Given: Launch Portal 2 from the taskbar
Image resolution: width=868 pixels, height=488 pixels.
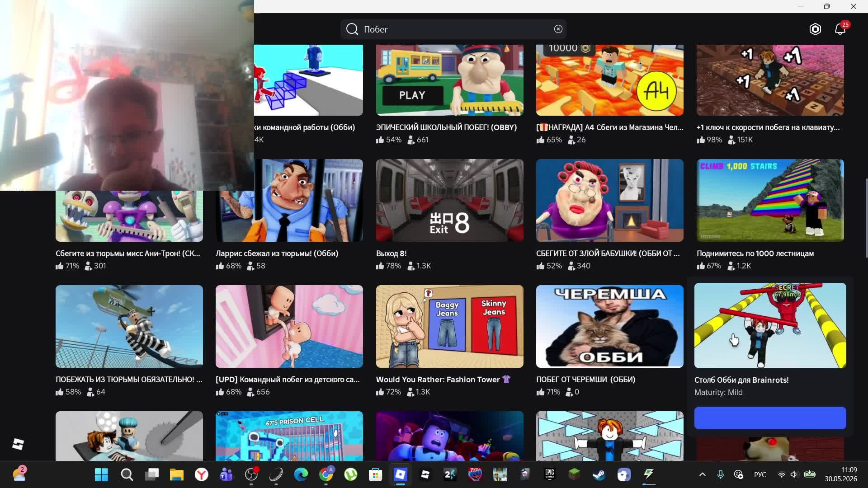Looking at the screenshot, I should [x=450, y=474].
